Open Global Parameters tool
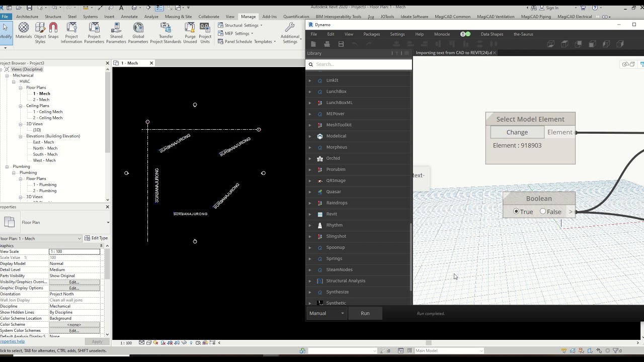 [x=138, y=33]
